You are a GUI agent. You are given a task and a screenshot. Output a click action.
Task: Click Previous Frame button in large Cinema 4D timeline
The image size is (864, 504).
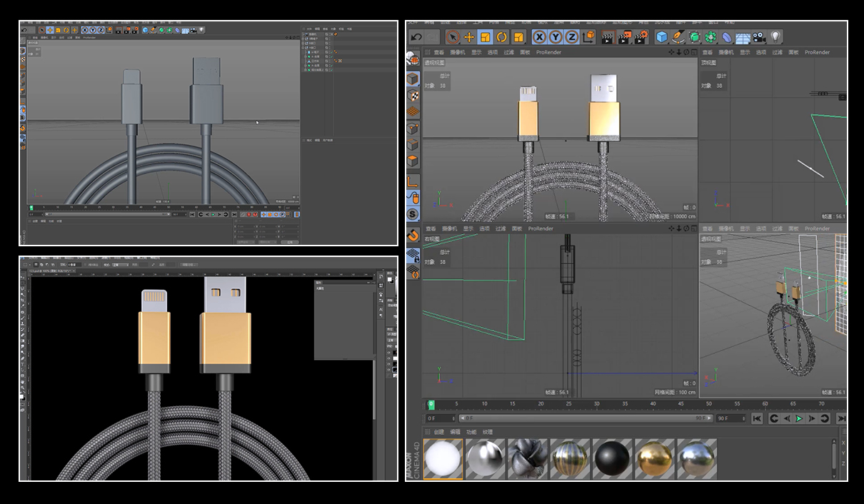click(x=786, y=418)
